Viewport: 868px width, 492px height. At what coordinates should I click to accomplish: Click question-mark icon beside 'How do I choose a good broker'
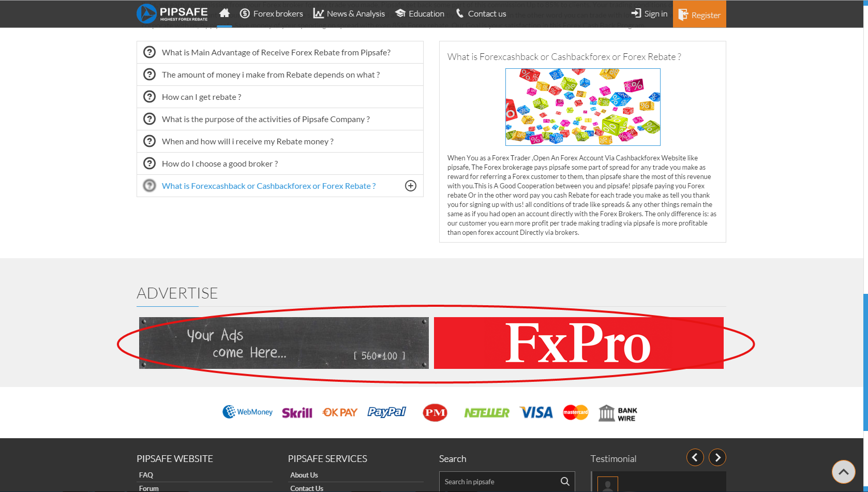tap(149, 163)
